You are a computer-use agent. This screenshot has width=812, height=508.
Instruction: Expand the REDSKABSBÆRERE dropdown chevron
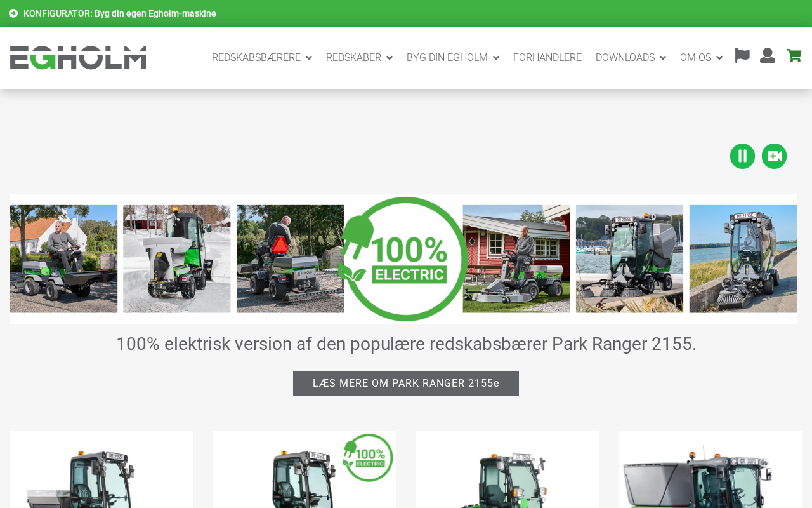[x=309, y=58]
